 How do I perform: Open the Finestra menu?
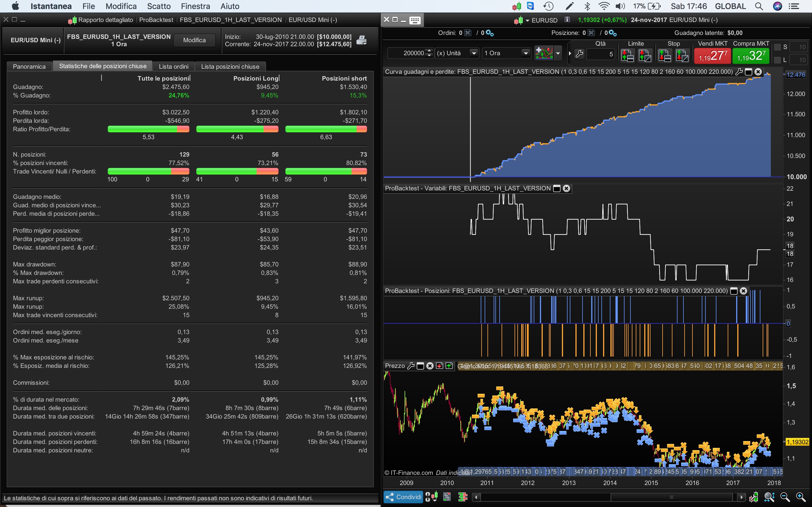coord(195,6)
